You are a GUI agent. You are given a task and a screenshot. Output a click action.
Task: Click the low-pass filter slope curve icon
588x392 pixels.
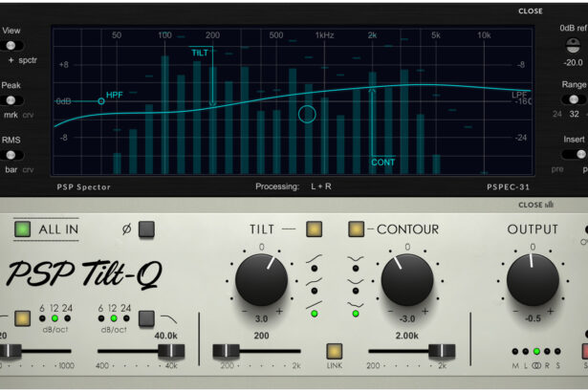[x=169, y=319]
